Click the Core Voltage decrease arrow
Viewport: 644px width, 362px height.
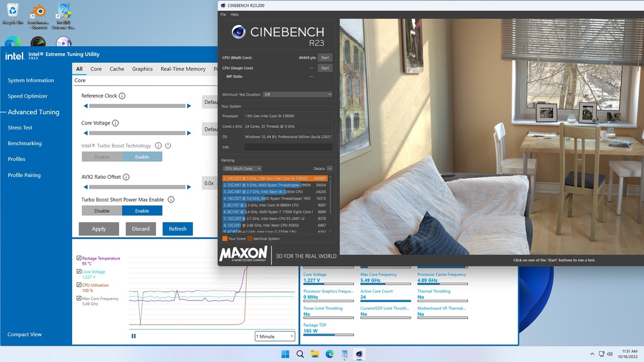coord(85,133)
